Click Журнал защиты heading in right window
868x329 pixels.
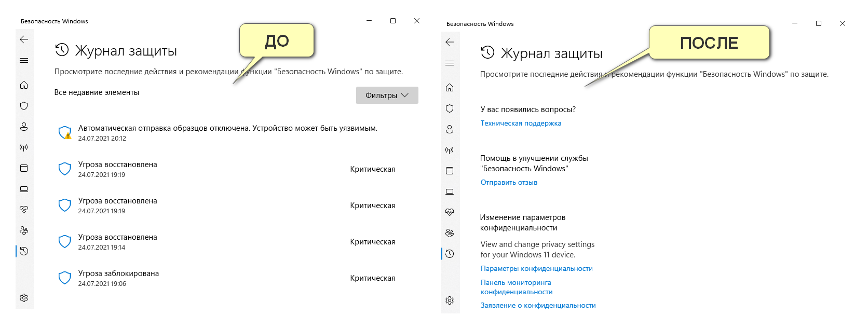point(551,53)
